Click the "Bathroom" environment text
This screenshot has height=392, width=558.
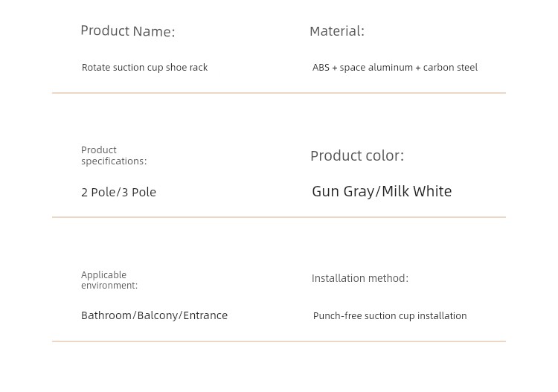pyautogui.click(x=106, y=315)
